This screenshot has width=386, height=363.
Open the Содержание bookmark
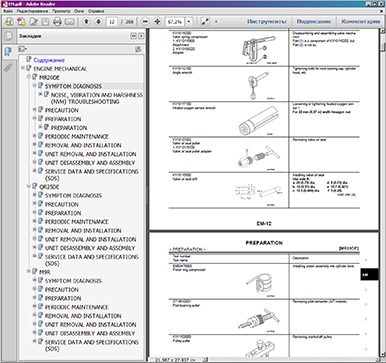pos(49,60)
